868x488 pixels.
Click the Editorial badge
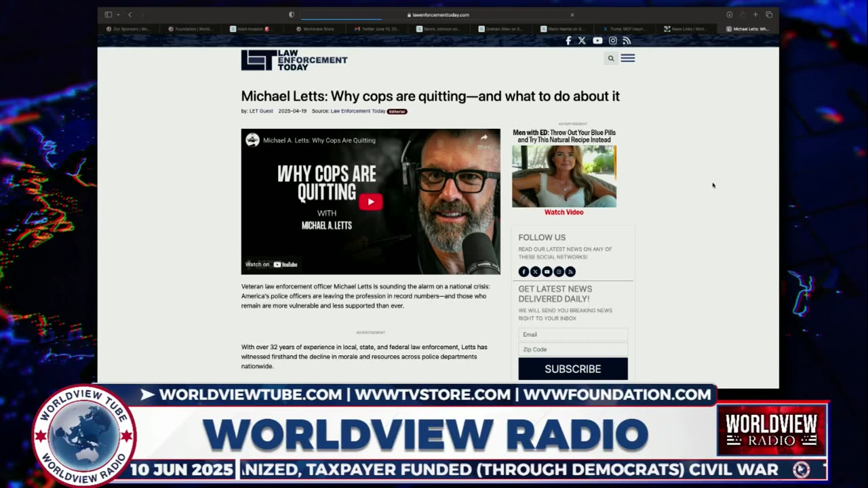click(x=397, y=111)
